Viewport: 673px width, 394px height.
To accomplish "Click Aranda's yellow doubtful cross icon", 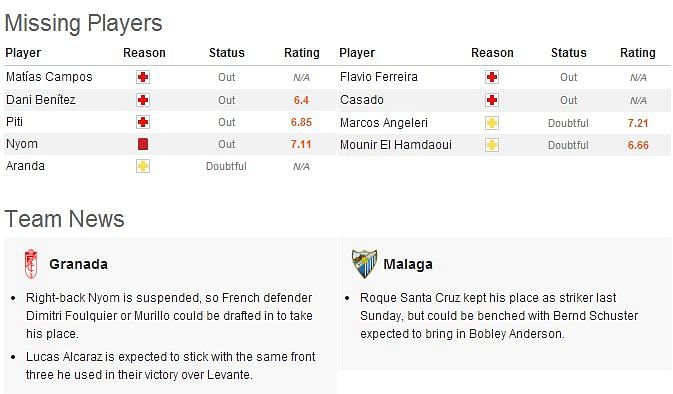I will [143, 166].
